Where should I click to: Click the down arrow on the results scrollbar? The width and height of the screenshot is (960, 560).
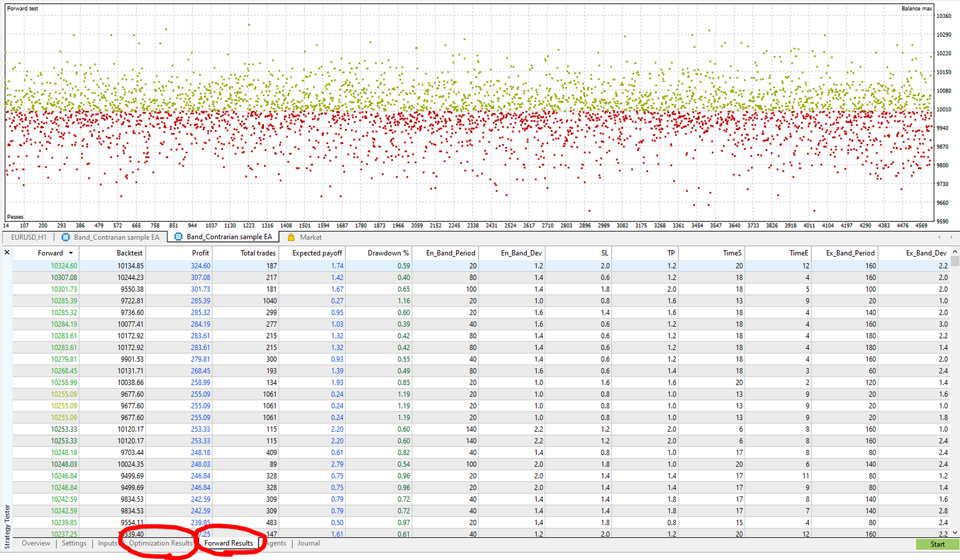[955, 531]
